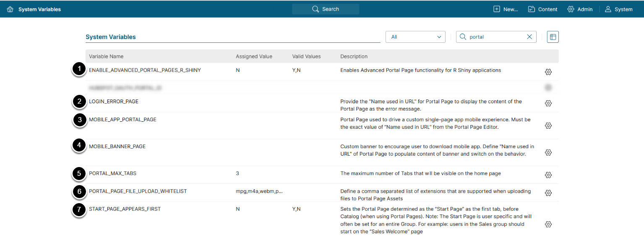Screen dimensions: 644x243
Task: Click the Assigned Value column header
Action: pyautogui.click(x=254, y=56)
